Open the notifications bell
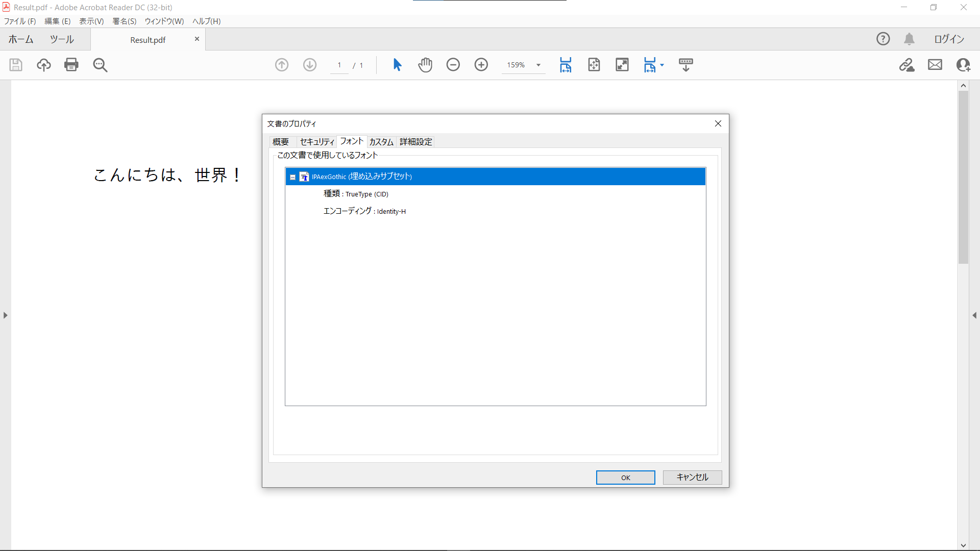This screenshot has width=980, height=551. (x=910, y=39)
